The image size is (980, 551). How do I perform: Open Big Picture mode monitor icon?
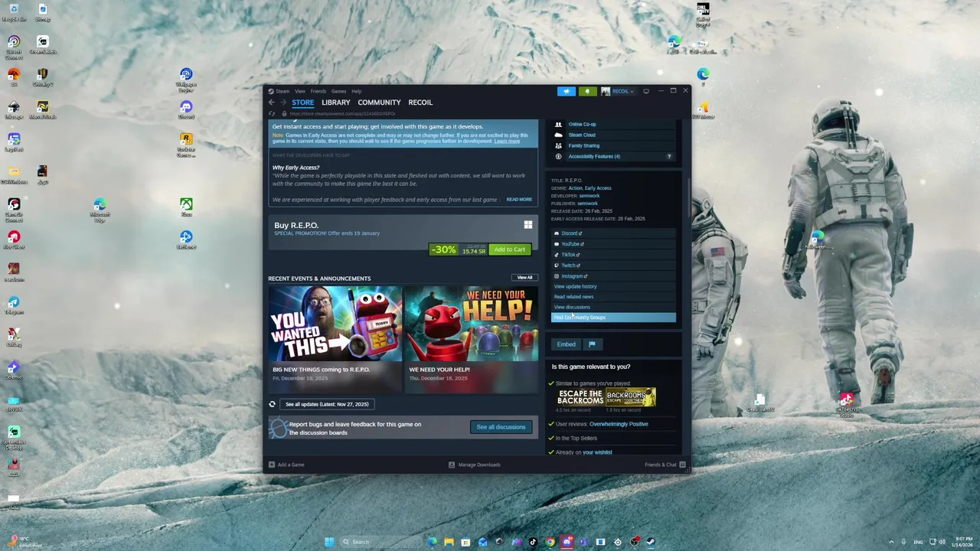(x=645, y=91)
